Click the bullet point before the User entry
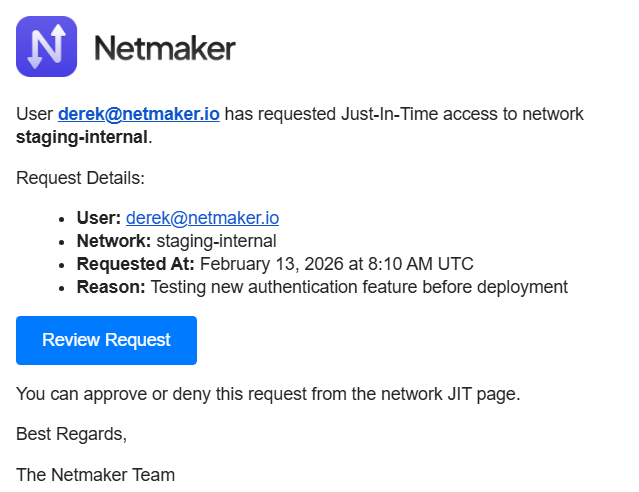The height and width of the screenshot is (492, 639). coord(63,217)
